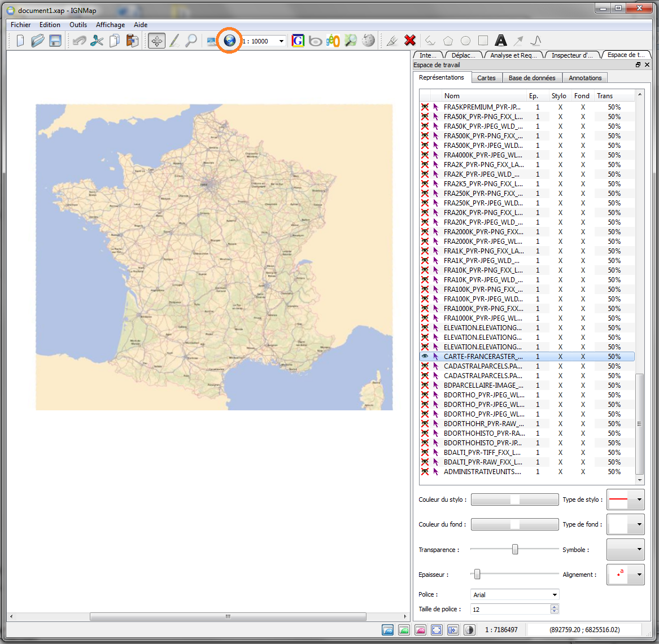
Task: Click the red X delete icon
Action: (410, 41)
